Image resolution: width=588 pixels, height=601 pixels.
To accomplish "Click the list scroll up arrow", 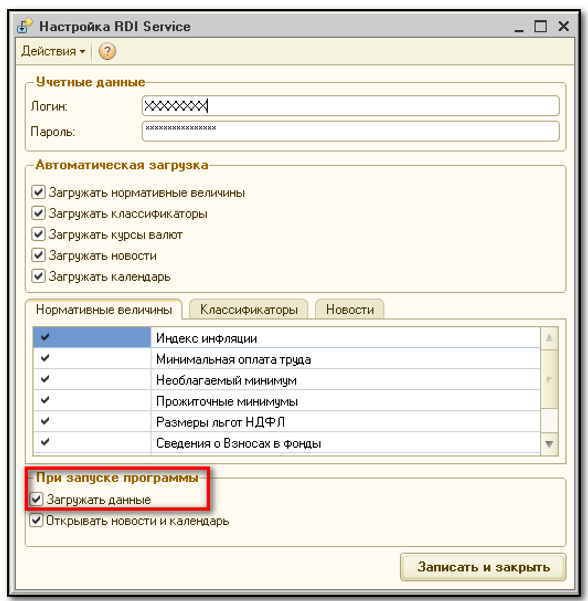I will 549,338.
